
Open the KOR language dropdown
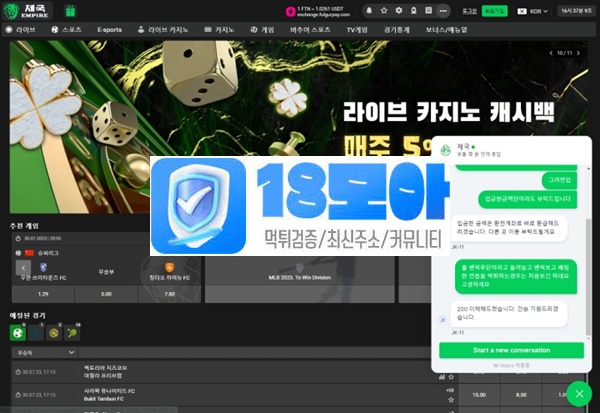(533, 11)
